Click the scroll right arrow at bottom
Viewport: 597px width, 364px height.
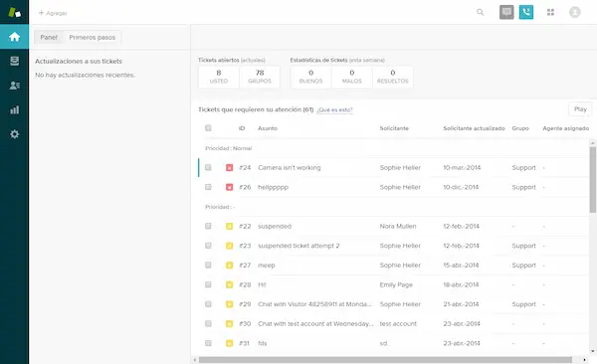point(584,360)
